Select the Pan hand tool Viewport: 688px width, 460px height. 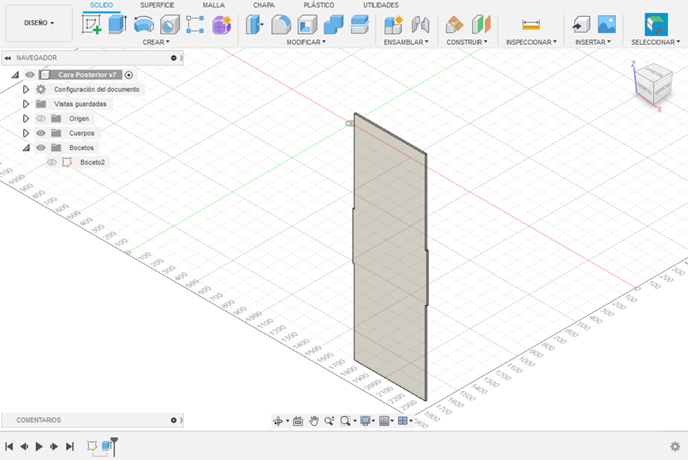point(313,421)
